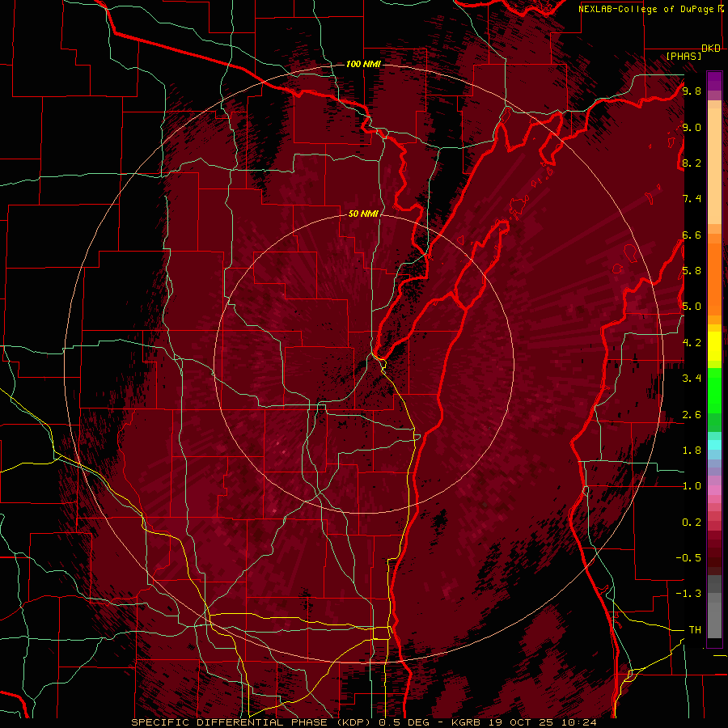
Task: Click the 50 NMI range ring label
Action: point(363,214)
